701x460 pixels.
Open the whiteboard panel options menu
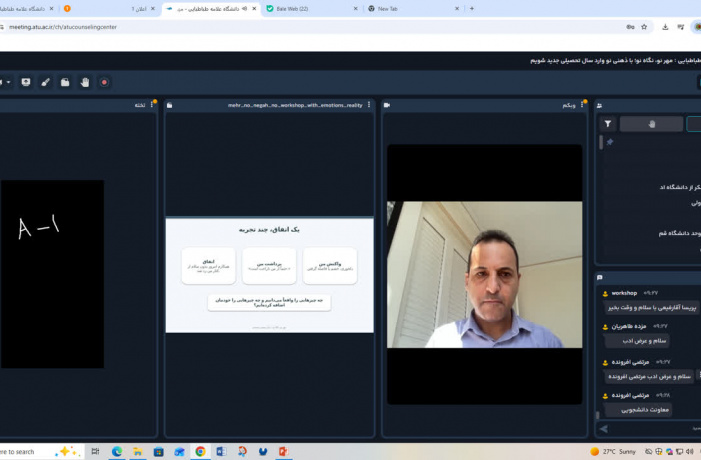click(x=152, y=105)
